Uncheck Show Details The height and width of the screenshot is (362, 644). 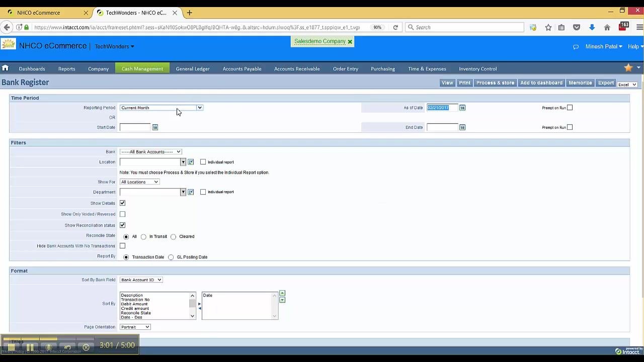tap(122, 203)
